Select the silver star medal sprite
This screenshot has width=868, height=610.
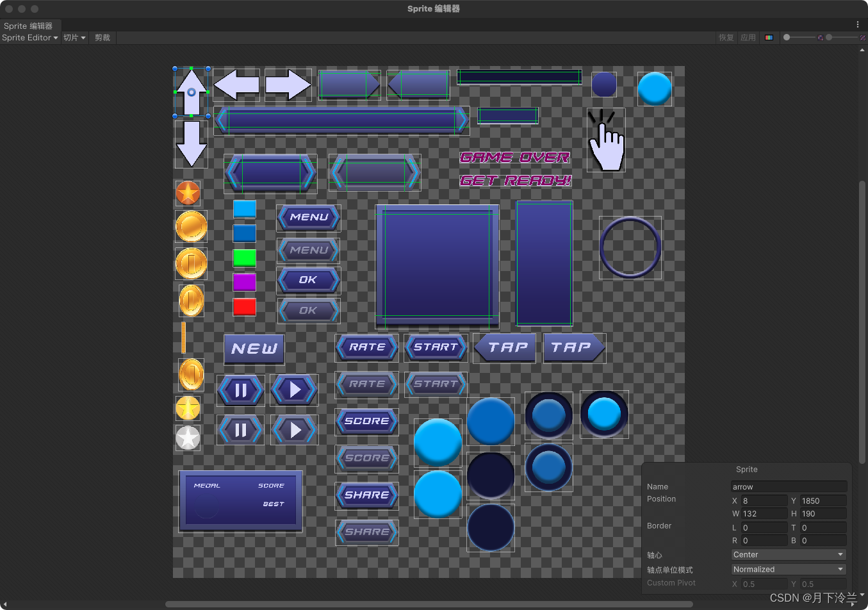pos(188,438)
